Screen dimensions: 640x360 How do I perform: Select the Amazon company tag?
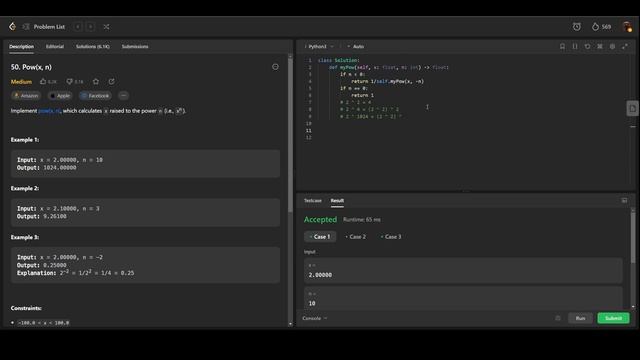(26, 96)
